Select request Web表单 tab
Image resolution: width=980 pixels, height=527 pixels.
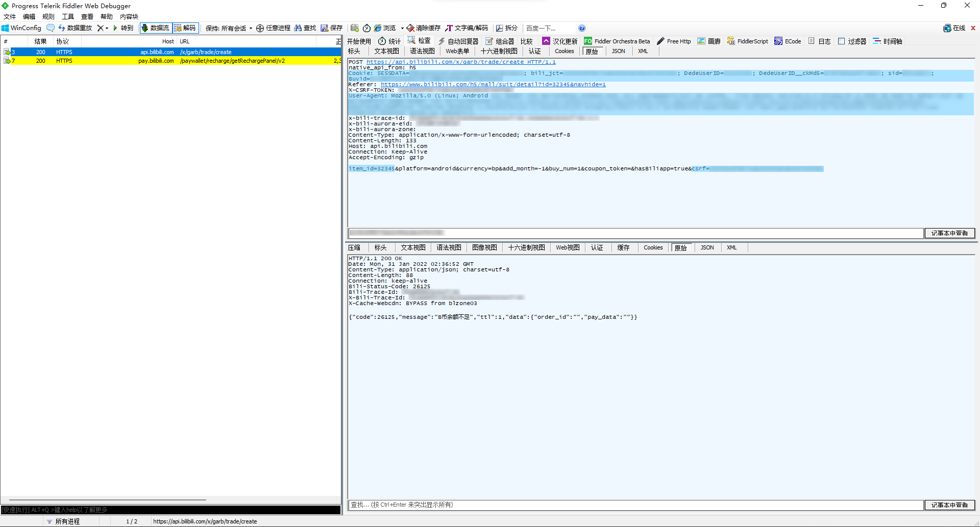coord(457,51)
